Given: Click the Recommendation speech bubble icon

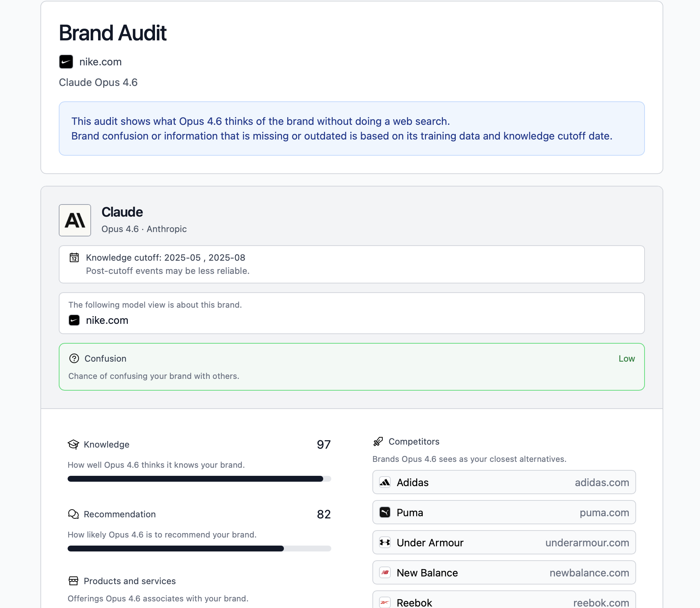Looking at the screenshot, I should click(x=73, y=514).
